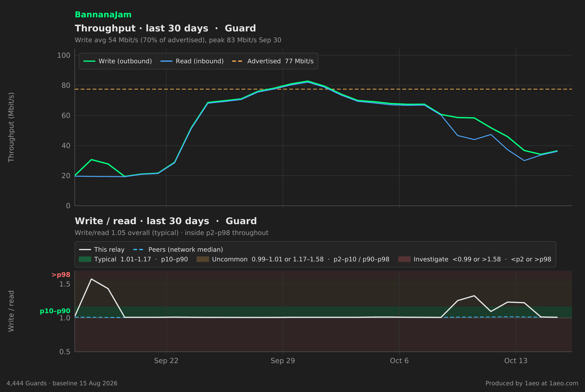Select the Write/read 1.05 overall subtitle

coord(171,233)
